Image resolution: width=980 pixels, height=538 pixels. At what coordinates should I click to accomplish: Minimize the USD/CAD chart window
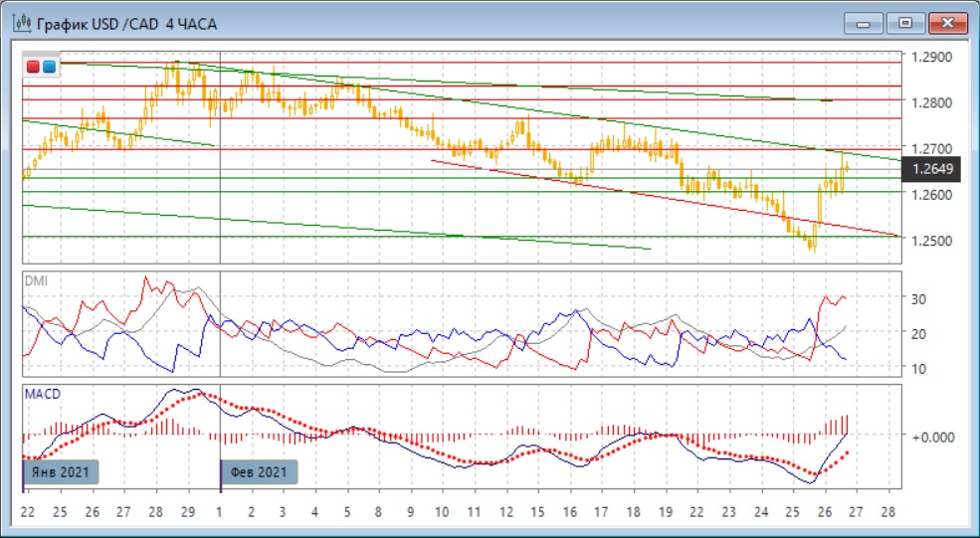(x=865, y=22)
